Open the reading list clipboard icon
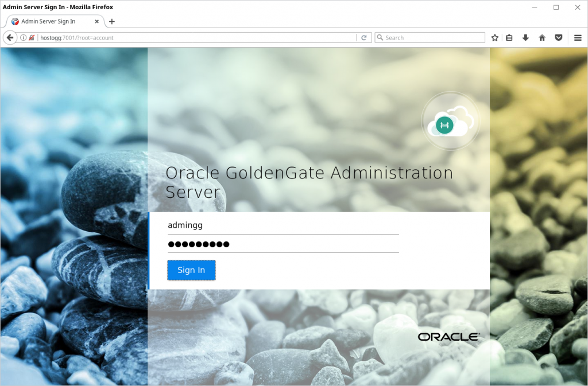Image resolution: width=588 pixels, height=386 pixels. pyautogui.click(x=509, y=37)
